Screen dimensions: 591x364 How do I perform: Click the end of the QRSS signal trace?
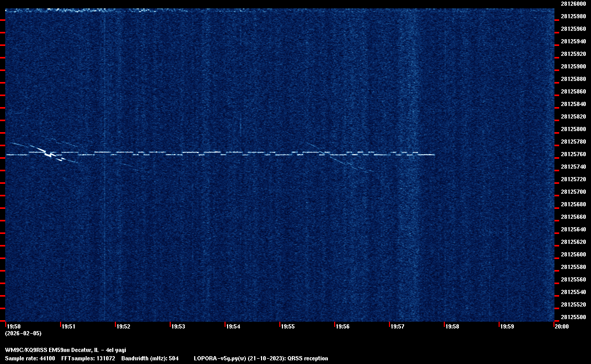[433, 155]
